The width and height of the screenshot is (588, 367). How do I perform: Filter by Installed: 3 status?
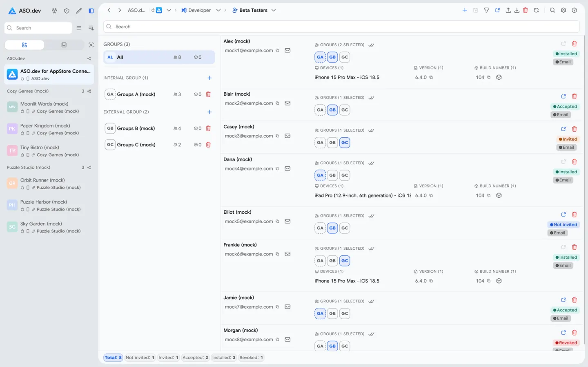tap(224, 358)
